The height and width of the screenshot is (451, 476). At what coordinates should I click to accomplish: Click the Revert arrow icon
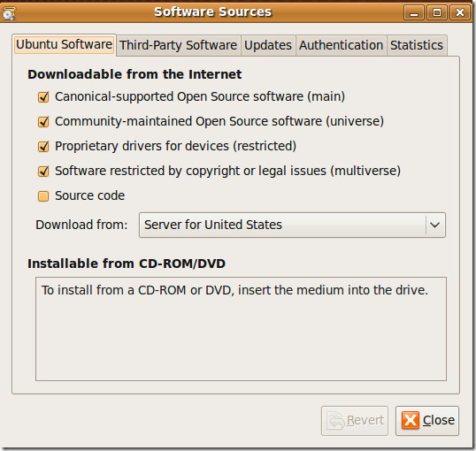tap(336, 420)
